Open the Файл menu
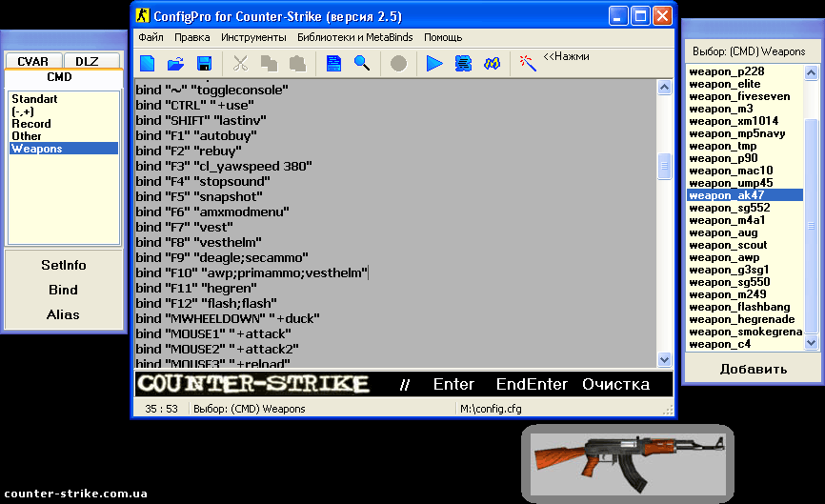The width and height of the screenshot is (825, 504). (151, 37)
